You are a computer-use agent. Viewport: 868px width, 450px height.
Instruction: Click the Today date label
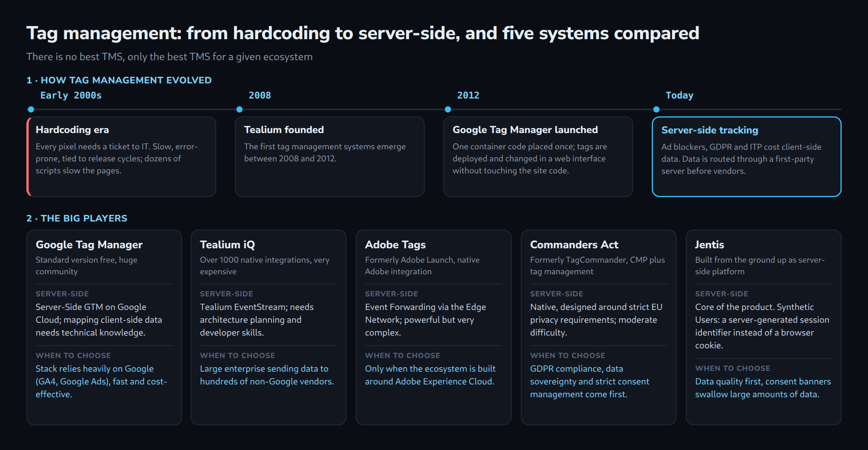680,95
